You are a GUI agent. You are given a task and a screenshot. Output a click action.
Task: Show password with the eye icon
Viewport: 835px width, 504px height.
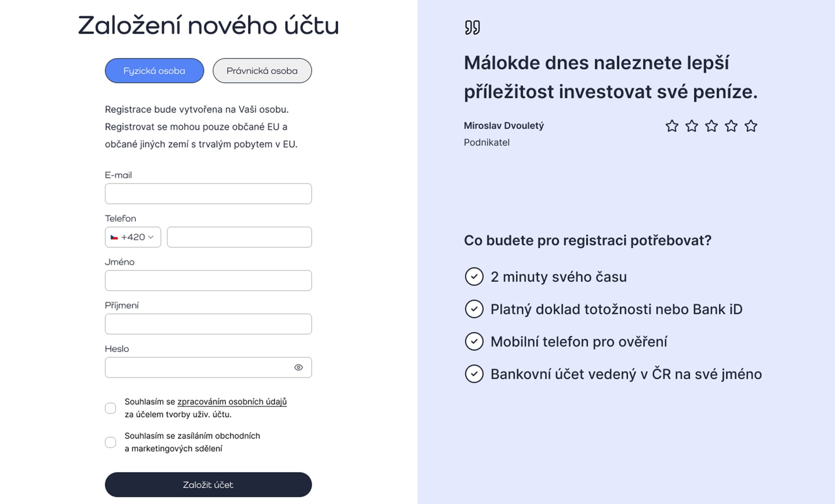pyautogui.click(x=298, y=368)
